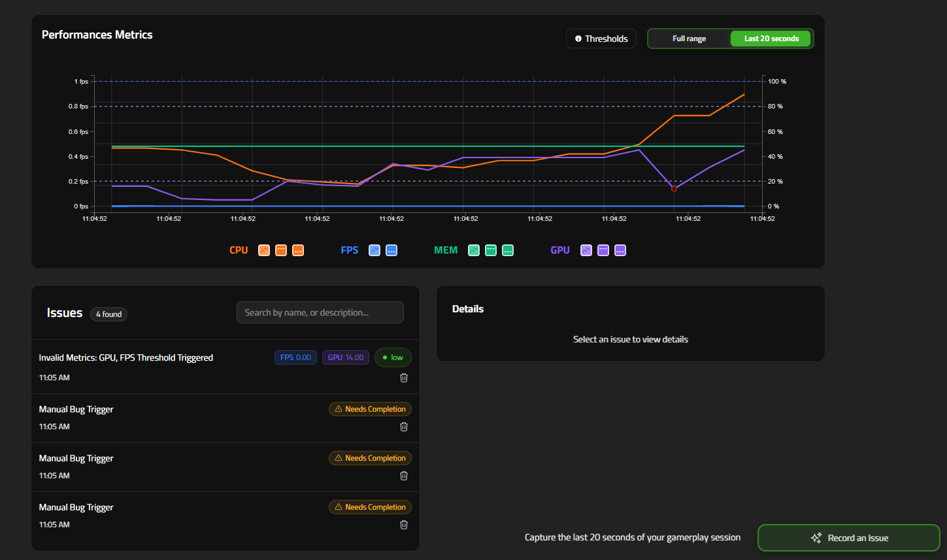The width and height of the screenshot is (947, 560).
Task: Toggle the FPS threshold line icon
Action: [x=391, y=250]
